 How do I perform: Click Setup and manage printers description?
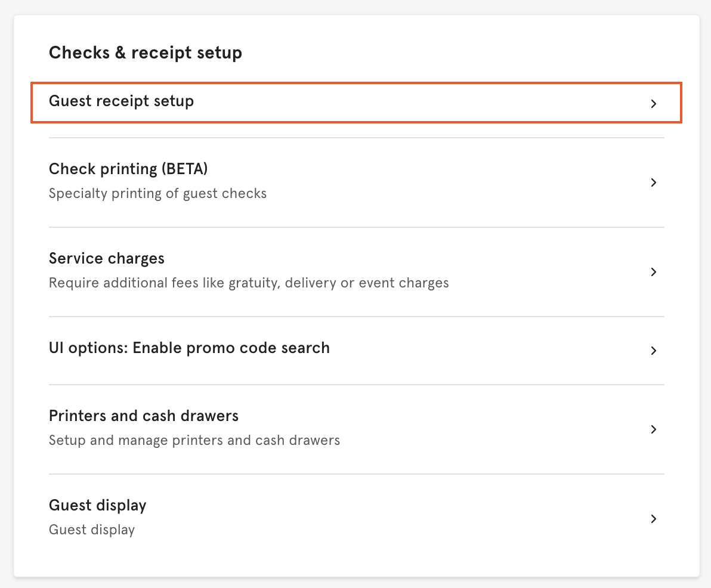(194, 440)
